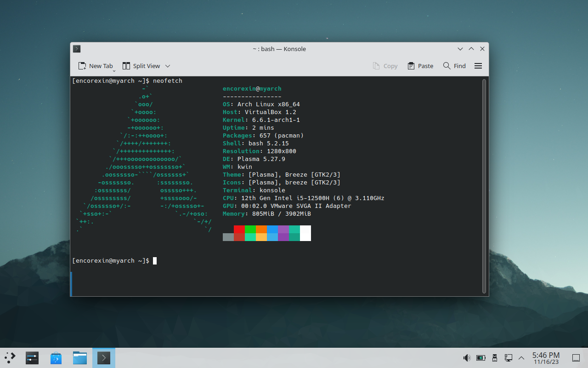Click the "Kernel: 6.6.1-arch1-1" line
The height and width of the screenshot is (368, 588).
(261, 120)
